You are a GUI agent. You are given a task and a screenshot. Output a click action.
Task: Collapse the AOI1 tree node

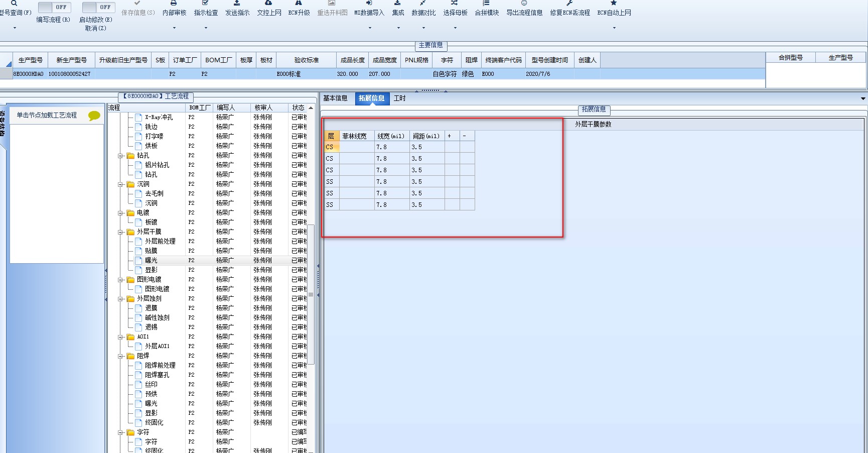coord(121,337)
